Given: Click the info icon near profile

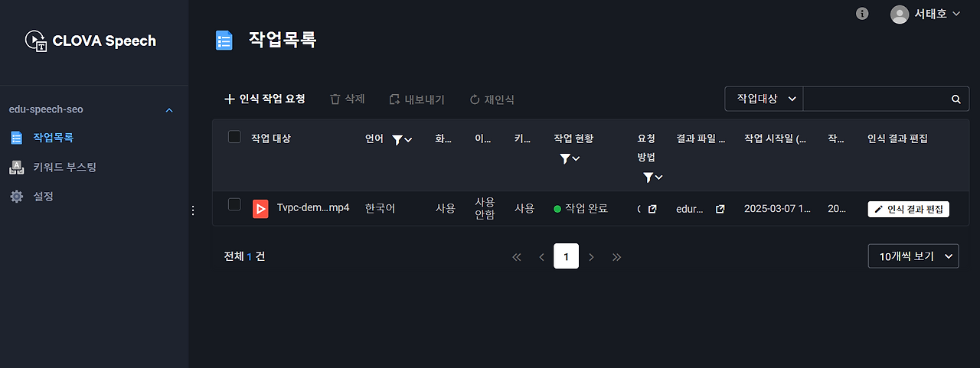Looking at the screenshot, I should pyautogui.click(x=862, y=14).
